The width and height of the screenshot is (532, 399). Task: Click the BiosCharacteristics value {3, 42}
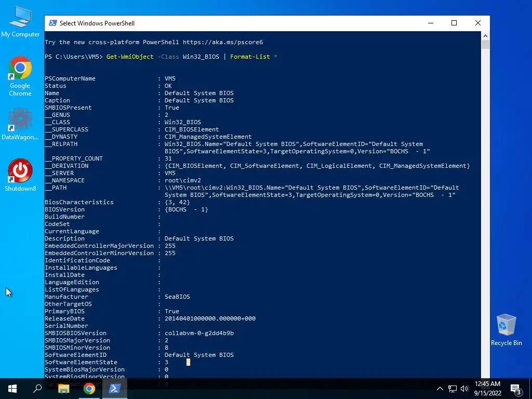point(178,202)
